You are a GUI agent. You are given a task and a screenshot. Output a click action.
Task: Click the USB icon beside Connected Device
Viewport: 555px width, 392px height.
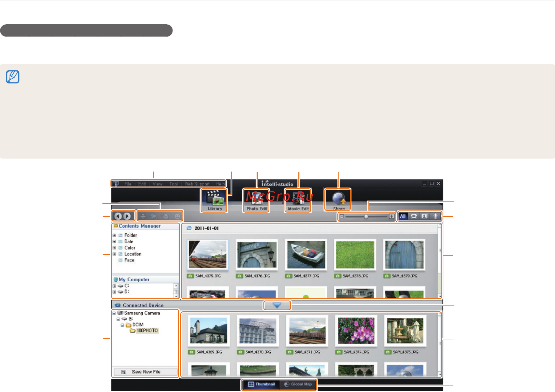118,305
